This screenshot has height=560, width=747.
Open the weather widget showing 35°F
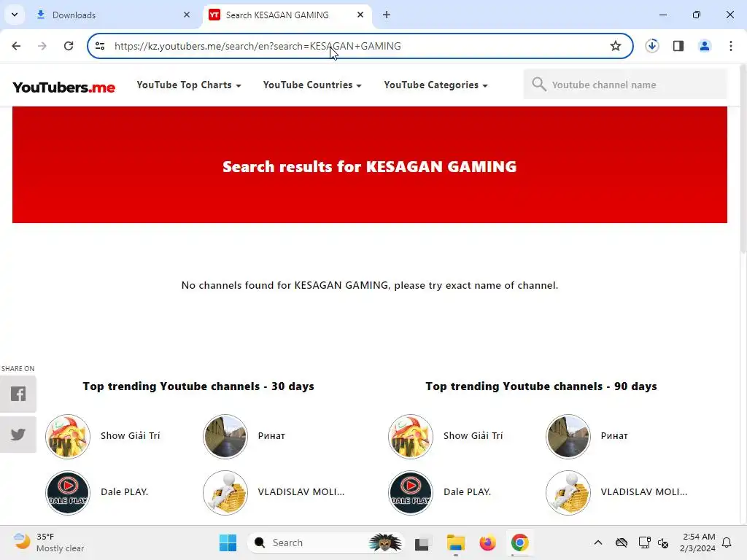point(49,542)
